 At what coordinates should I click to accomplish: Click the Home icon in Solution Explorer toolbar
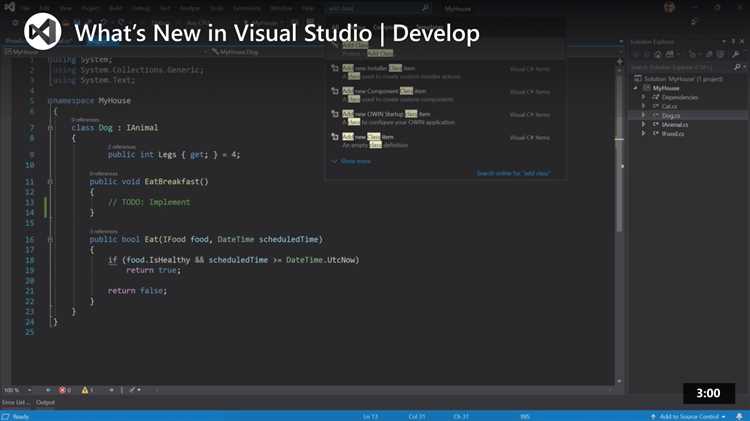pos(658,55)
